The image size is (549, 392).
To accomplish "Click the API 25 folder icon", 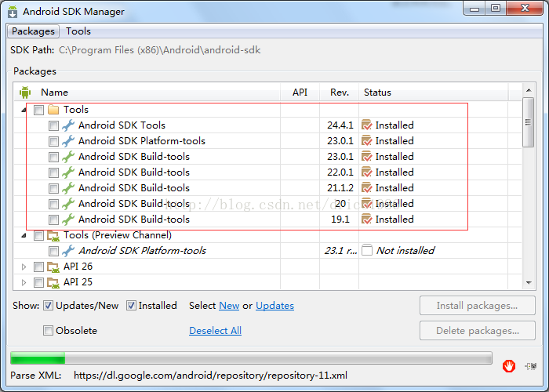I will coord(53,283).
